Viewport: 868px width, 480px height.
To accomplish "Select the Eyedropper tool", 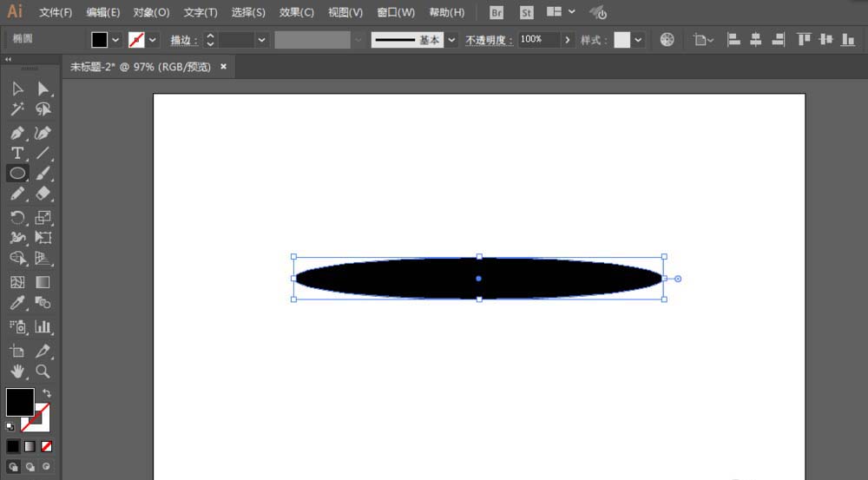I will click(x=17, y=303).
